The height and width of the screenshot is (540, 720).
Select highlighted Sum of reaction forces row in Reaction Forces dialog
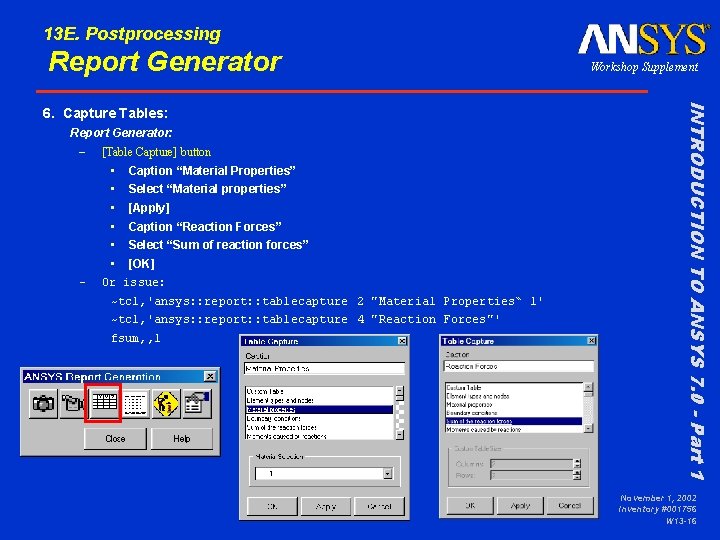(x=513, y=421)
